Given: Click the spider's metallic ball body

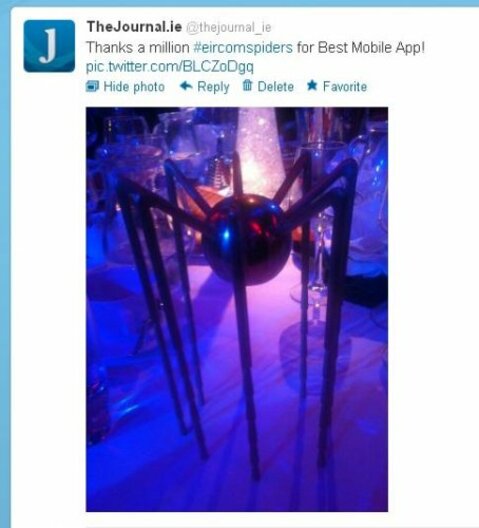Looking at the screenshot, I should (x=248, y=239).
